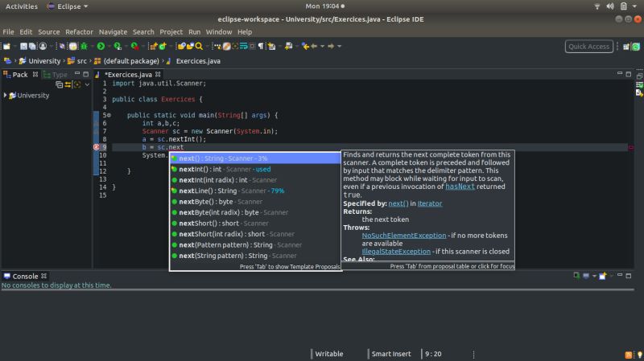644x361 pixels.
Task: Open the Window menu
Action: (218, 31)
